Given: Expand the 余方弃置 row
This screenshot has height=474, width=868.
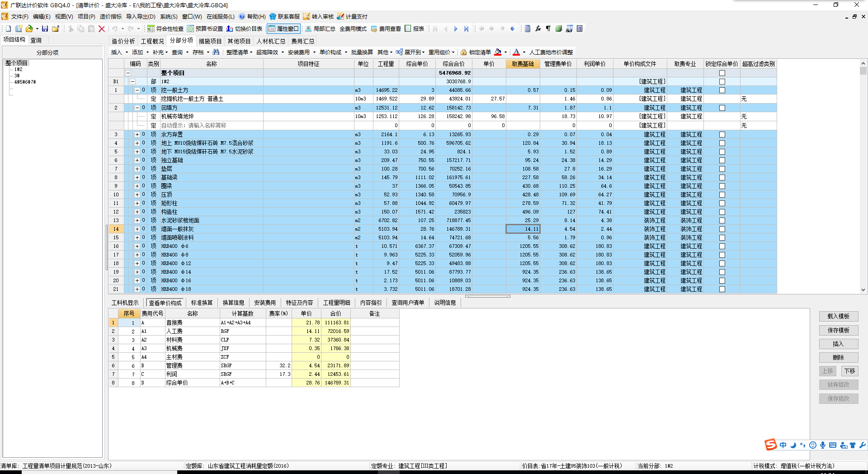Looking at the screenshot, I should [137, 134].
